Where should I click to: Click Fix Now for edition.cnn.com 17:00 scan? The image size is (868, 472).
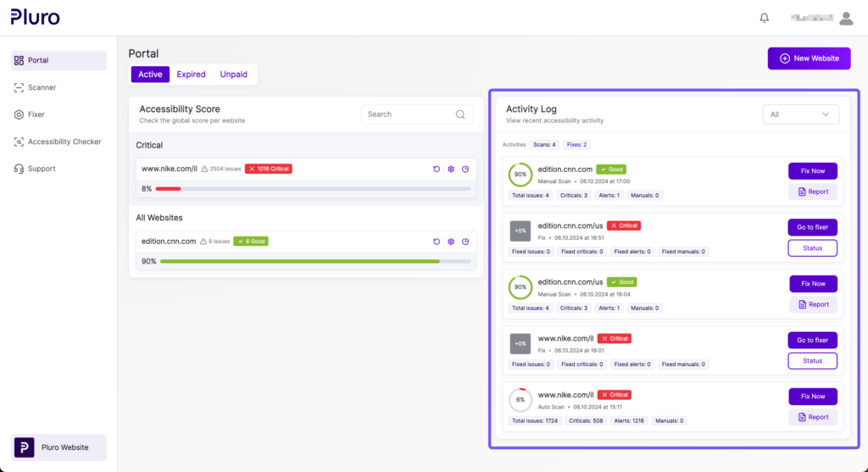click(x=812, y=171)
